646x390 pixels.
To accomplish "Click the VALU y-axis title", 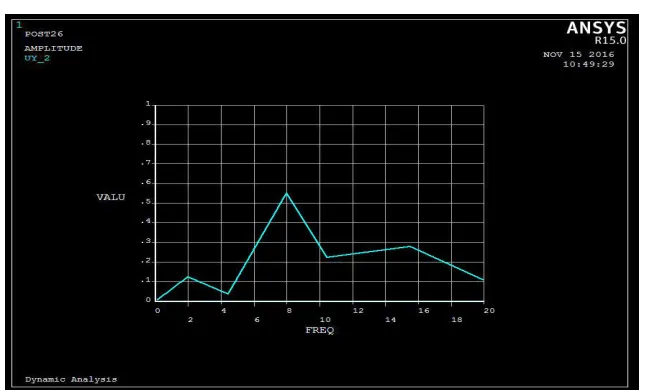I will (x=111, y=197).
